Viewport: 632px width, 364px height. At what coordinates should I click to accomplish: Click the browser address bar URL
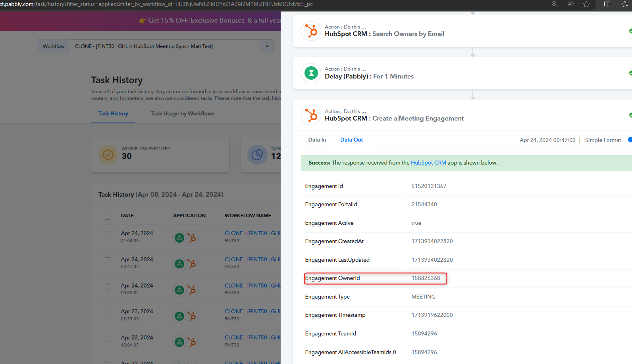[x=159, y=4]
